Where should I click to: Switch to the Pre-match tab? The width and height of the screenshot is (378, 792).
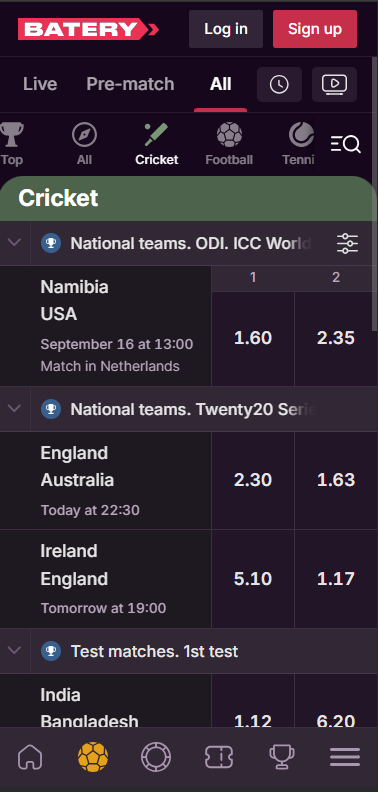(x=130, y=84)
